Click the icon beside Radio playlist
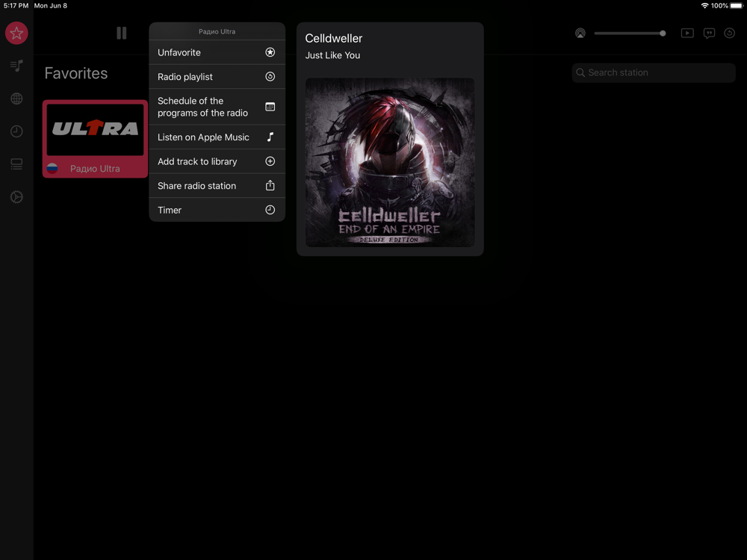This screenshot has height=560, width=747. point(270,77)
